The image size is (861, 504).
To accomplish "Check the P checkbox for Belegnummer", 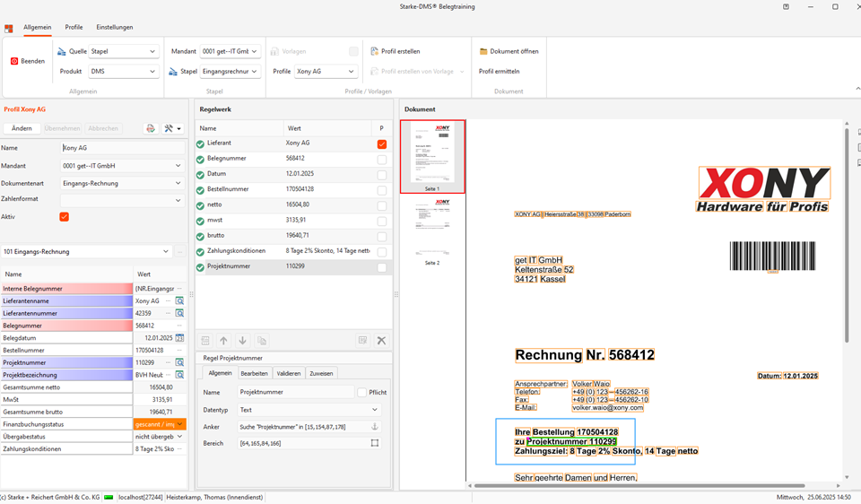I will (382, 160).
